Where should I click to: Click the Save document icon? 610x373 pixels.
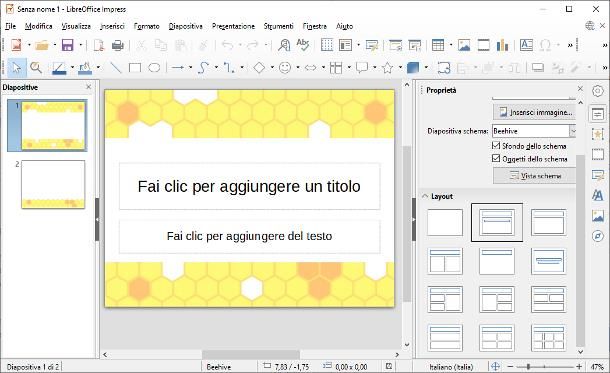68,45
